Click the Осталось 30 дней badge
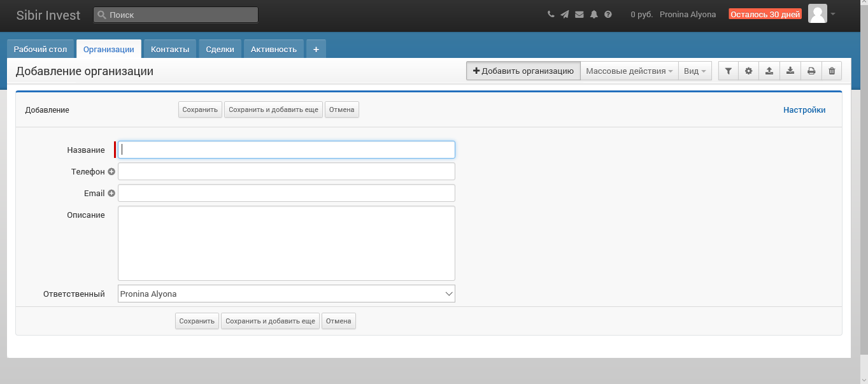868x384 pixels. pyautogui.click(x=765, y=14)
